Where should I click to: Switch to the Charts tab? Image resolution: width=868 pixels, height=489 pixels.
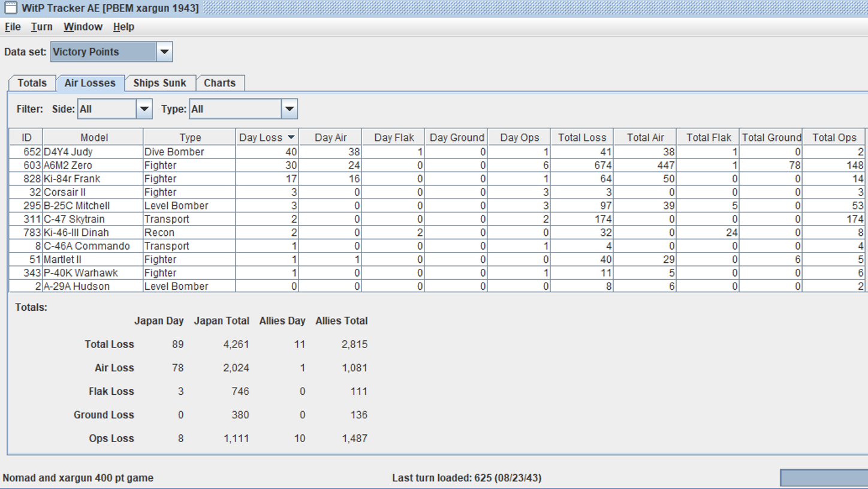(x=219, y=83)
